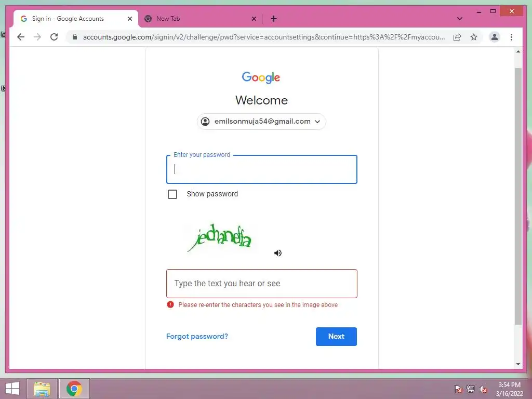Go back using the back arrow
Viewport: 532px width, 399px height.
point(21,37)
